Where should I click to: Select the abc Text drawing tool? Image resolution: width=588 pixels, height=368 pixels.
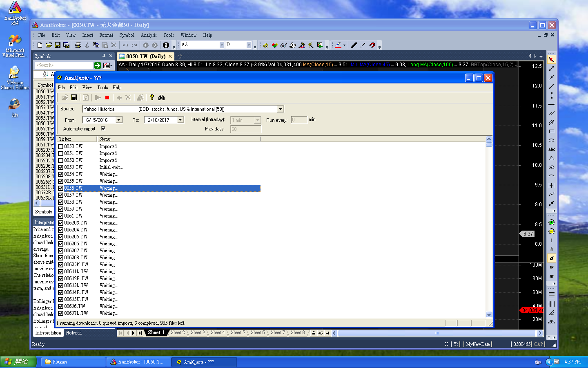point(552,150)
